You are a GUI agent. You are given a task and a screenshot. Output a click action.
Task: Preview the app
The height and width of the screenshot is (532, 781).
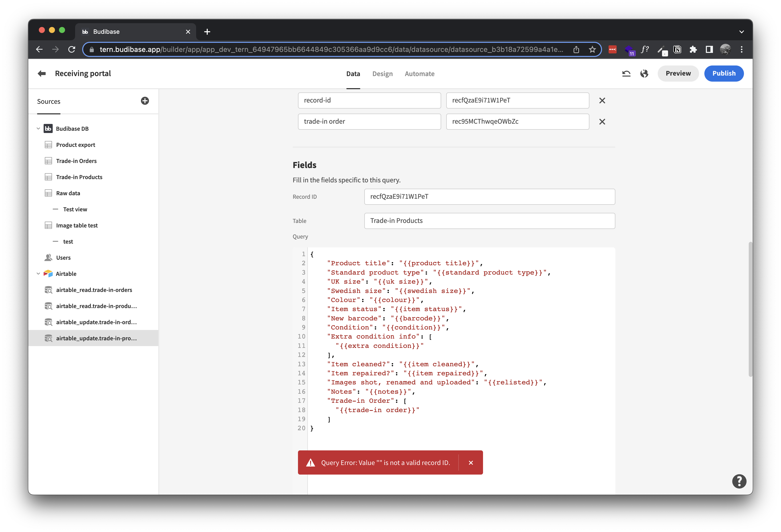(678, 73)
